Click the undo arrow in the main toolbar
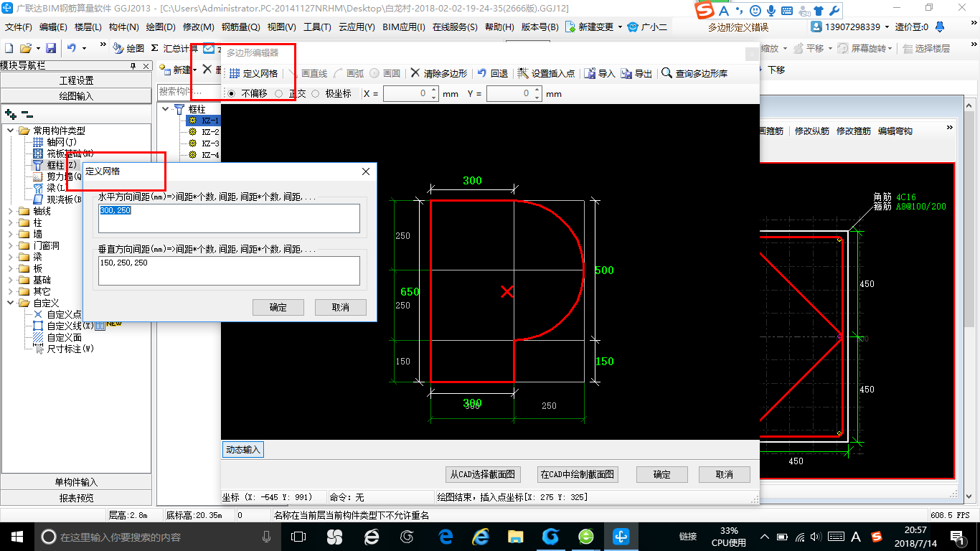 pyautogui.click(x=72, y=48)
